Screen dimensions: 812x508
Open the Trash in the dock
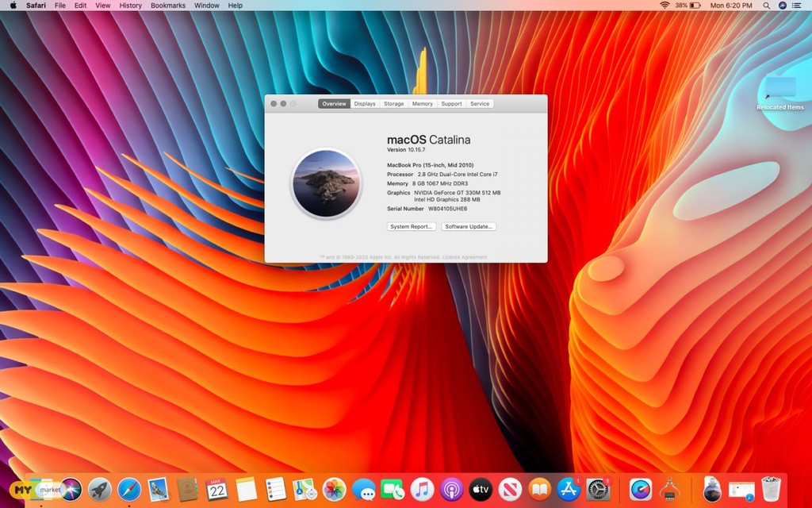(x=771, y=489)
